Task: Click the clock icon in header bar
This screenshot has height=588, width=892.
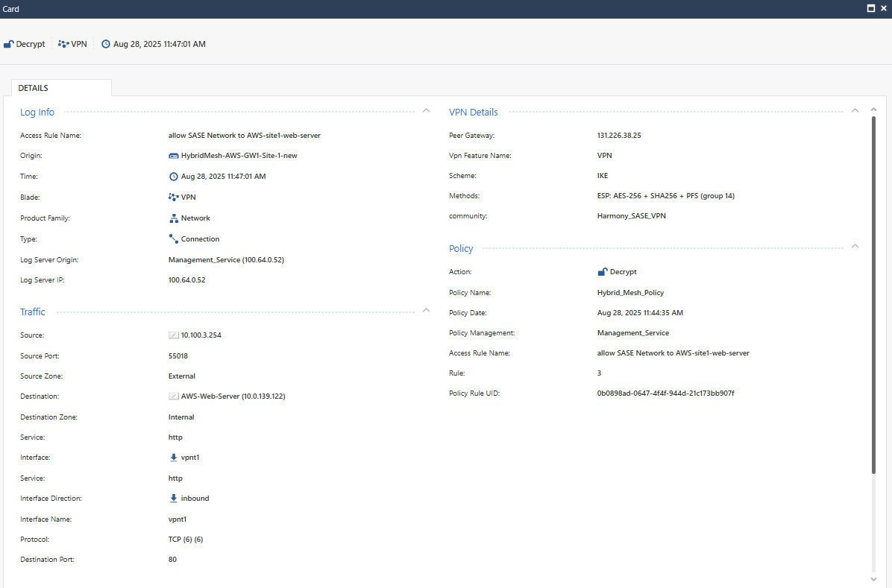Action: (106, 44)
